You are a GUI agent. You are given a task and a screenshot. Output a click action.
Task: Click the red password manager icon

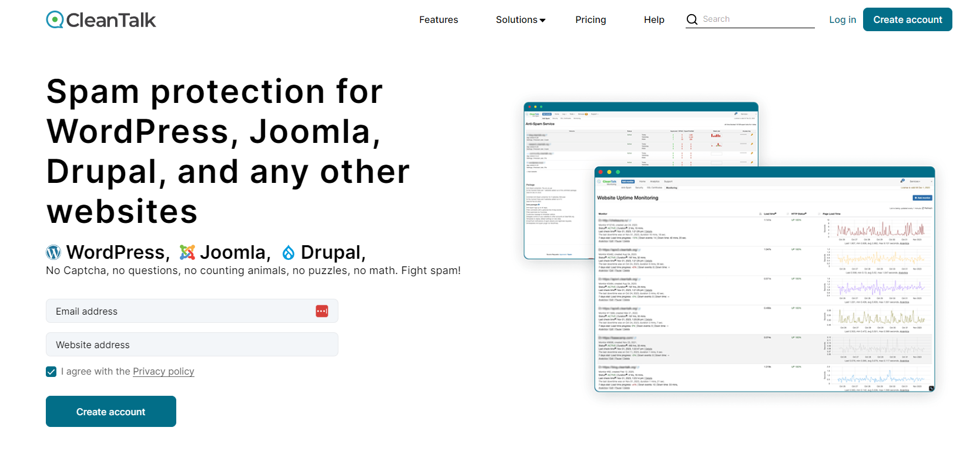pos(322,311)
